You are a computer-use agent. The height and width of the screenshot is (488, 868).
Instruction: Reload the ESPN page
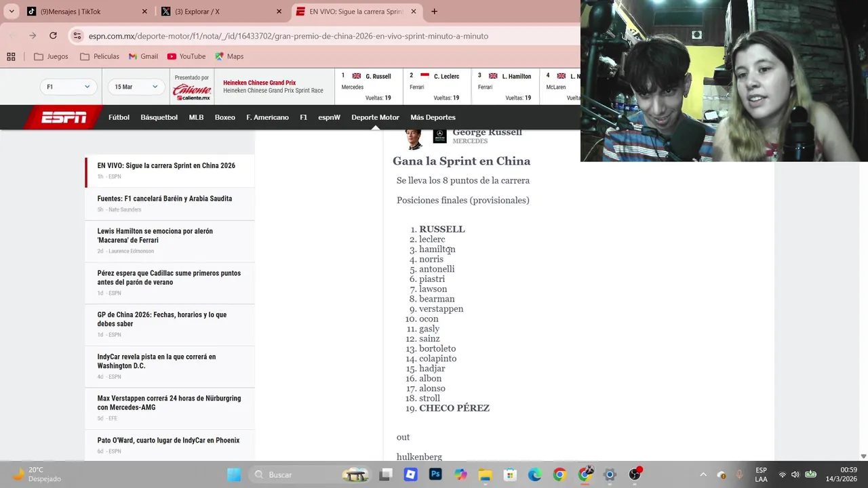[53, 35]
